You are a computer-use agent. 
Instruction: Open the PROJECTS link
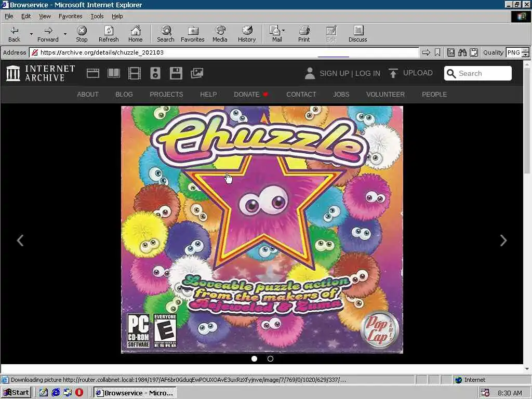pos(166,95)
